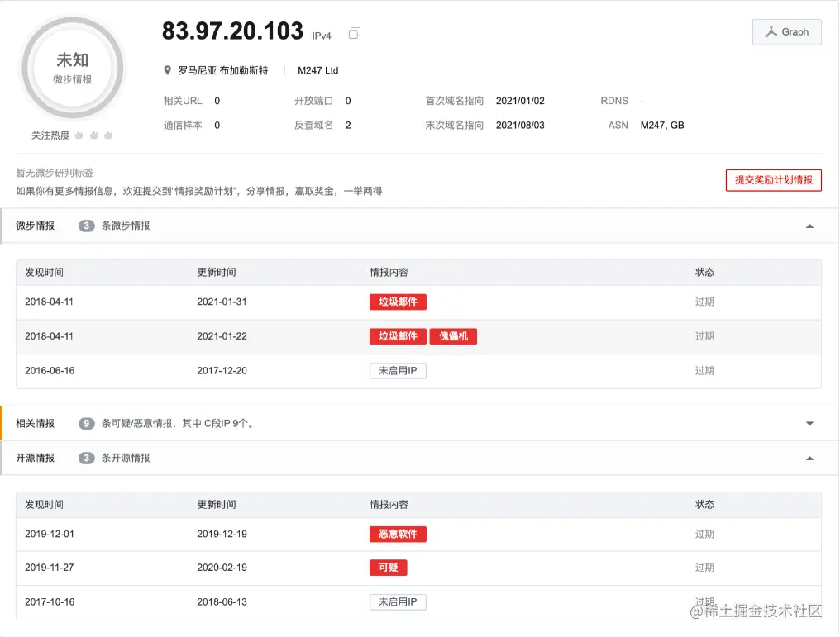Click the 相关情报 section title
This screenshot has height=637, width=840.
point(35,423)
